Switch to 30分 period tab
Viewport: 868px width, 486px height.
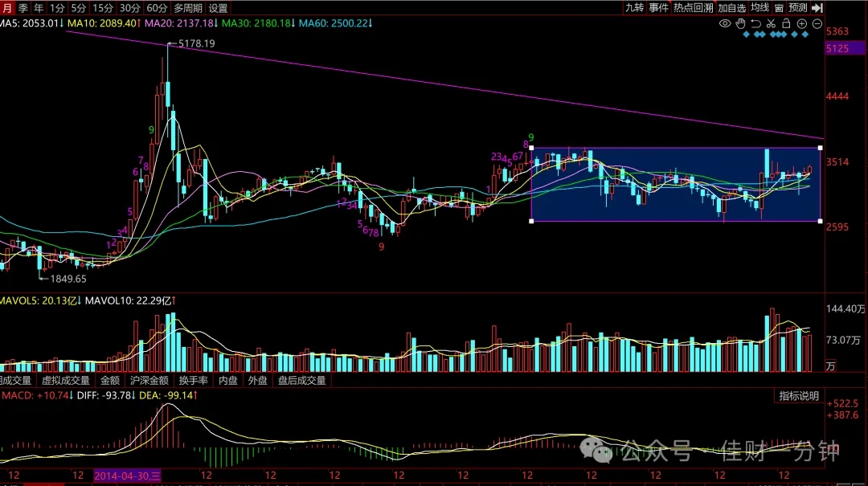129,8
